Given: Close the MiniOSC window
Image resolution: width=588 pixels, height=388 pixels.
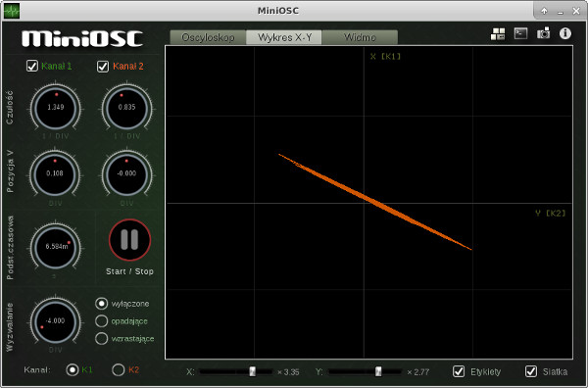Looking at the screenshot, I should click(x=576, y=11).
